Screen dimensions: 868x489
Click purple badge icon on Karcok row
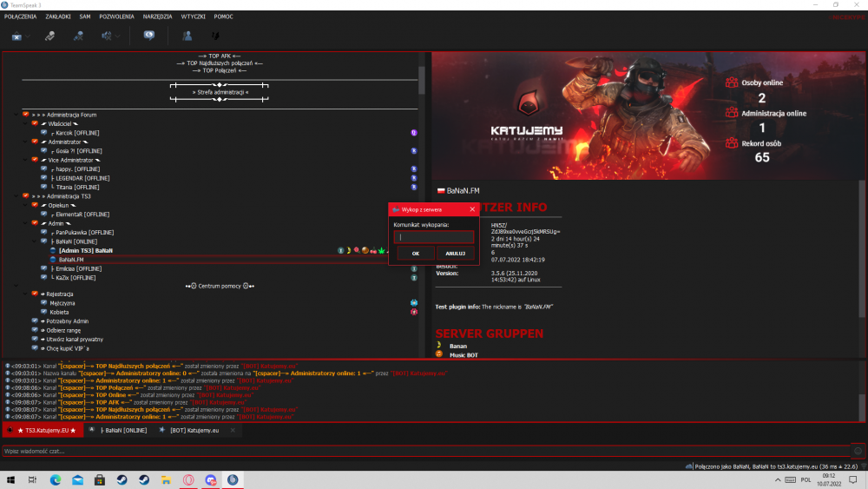pyautogui.click(x=413, y=133)
